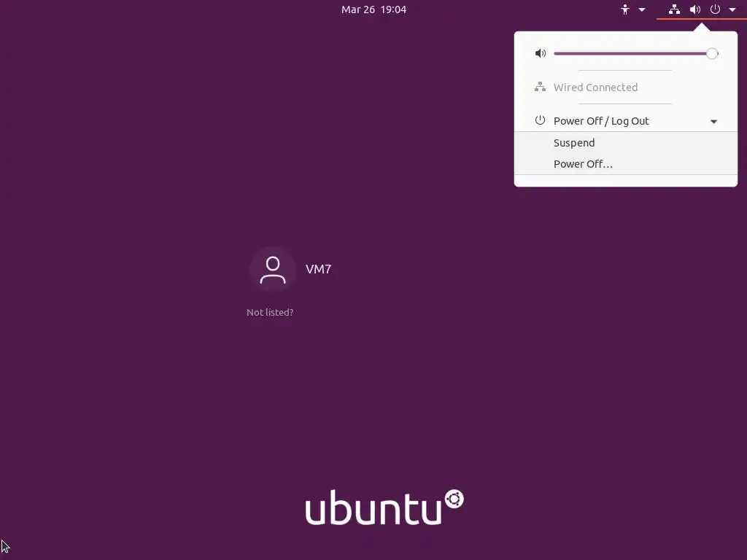Open the clock showing Mar 26 19:04
The height and width of the screenshot is (560, 747).
coord(373,9)
